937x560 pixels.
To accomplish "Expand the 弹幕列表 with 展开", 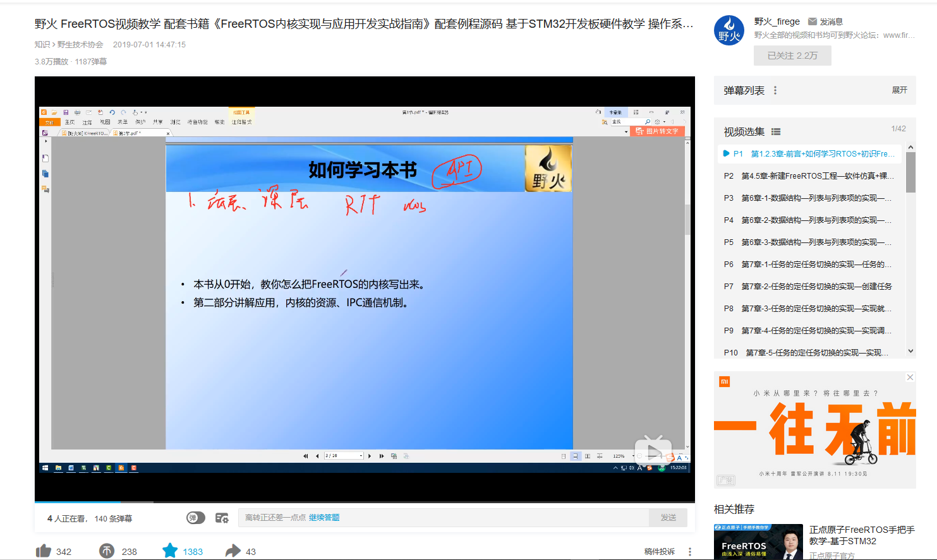I will coord(899,90).
